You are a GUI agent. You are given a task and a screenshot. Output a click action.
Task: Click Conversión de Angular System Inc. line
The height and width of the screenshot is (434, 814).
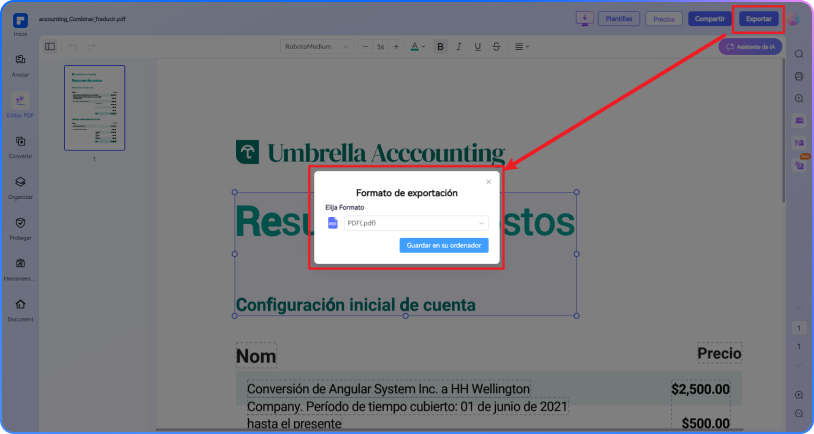coord(388,389)
